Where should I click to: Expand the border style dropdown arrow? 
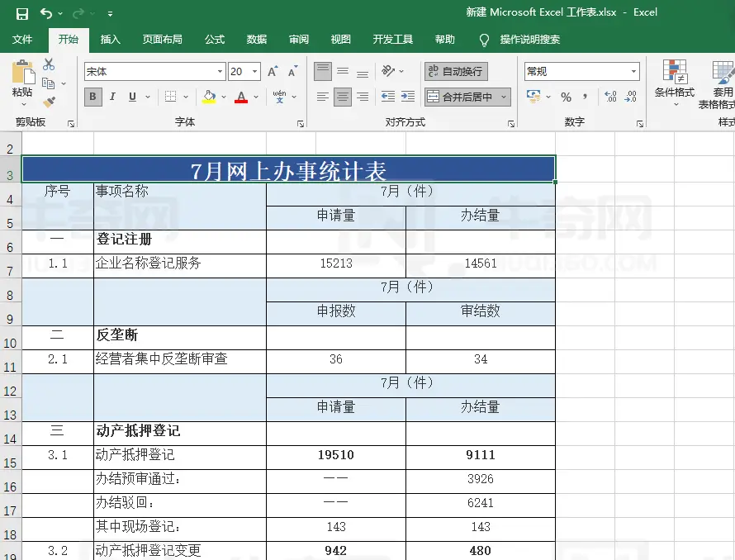coord(186,97)
